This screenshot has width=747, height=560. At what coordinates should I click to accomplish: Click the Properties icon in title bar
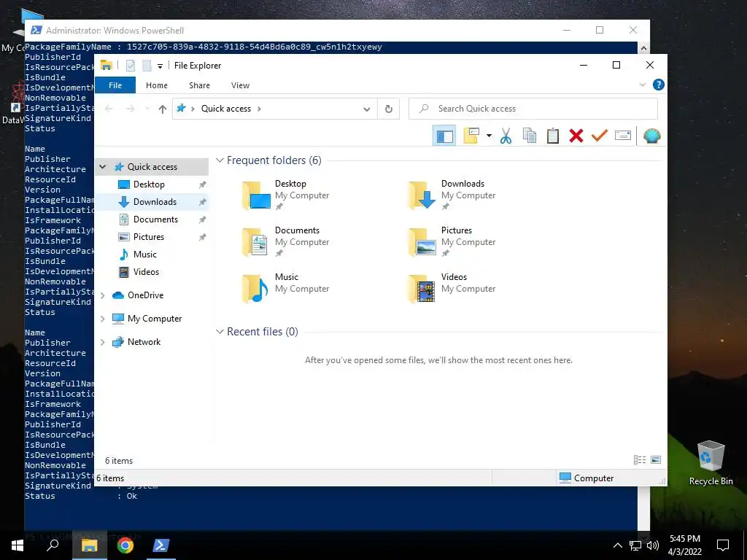(130, 66)
